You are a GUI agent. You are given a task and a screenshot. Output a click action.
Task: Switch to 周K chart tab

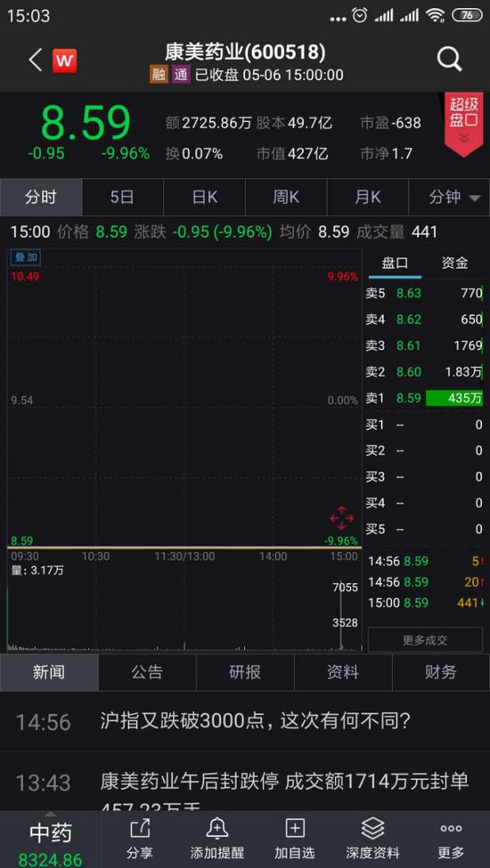click(x=286, y=197)
